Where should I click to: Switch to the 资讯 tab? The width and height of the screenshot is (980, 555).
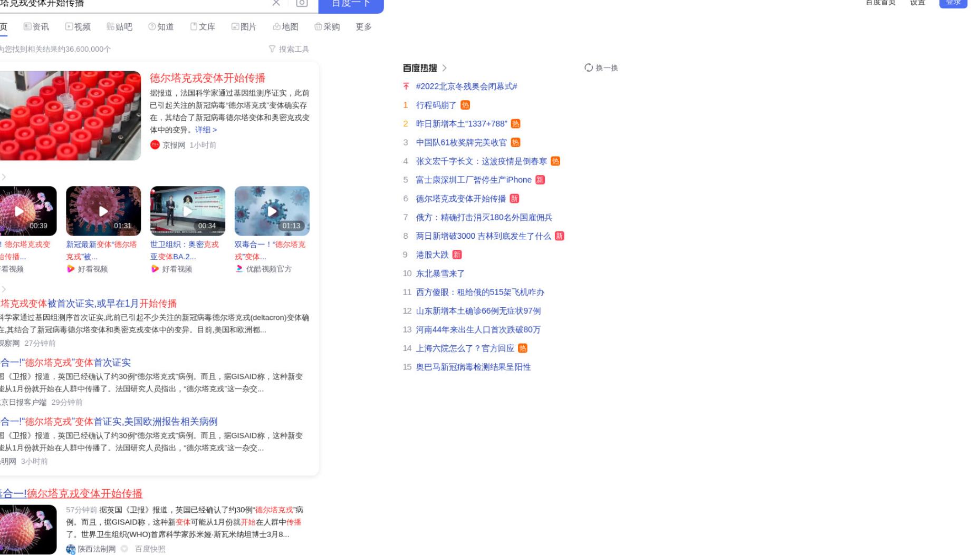(36, 27)
